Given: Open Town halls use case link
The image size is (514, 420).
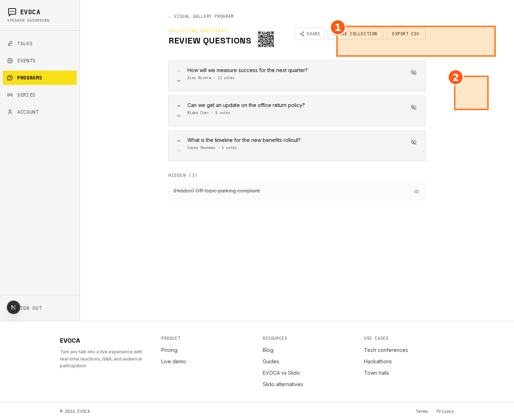Looking at the screenshot, I should click(377, 373).
